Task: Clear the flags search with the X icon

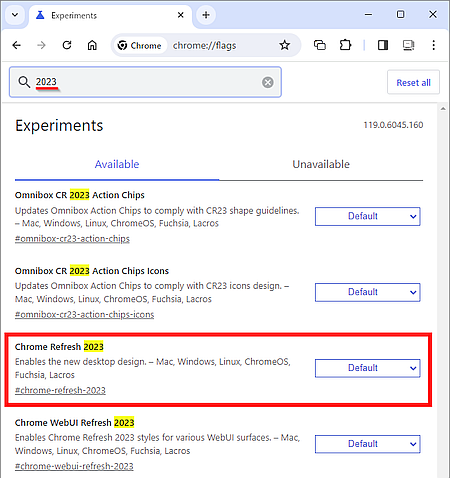Action: click(268, 82)
